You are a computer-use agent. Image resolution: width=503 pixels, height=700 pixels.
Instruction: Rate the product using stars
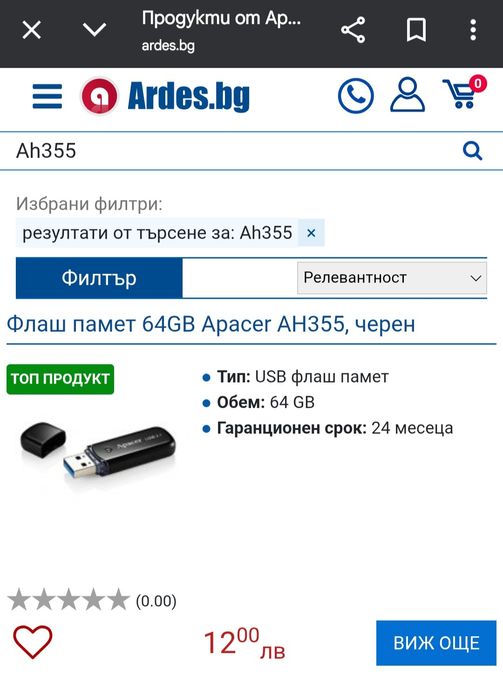point(69,600)
